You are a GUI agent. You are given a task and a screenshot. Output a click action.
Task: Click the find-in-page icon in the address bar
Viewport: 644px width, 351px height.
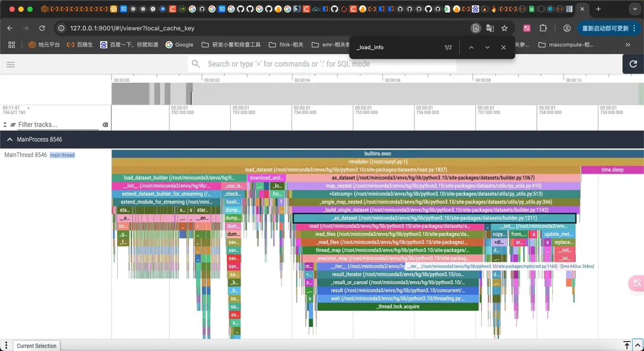476,28
